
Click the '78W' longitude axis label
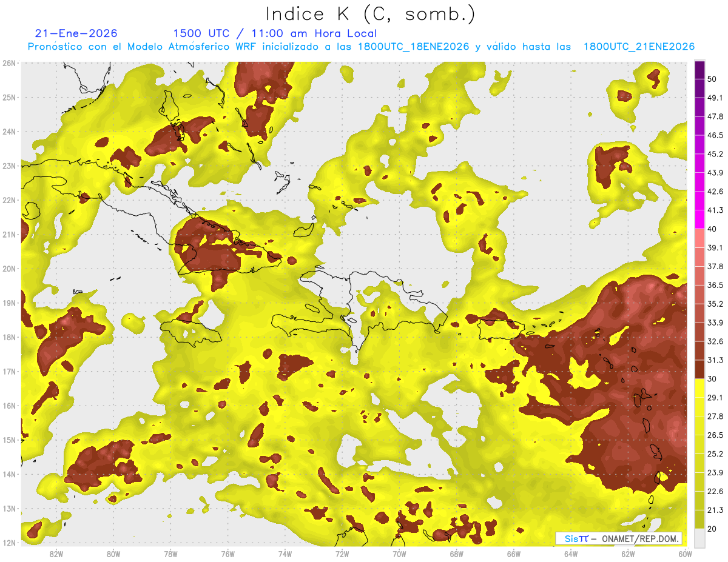(x=170, y=554)
